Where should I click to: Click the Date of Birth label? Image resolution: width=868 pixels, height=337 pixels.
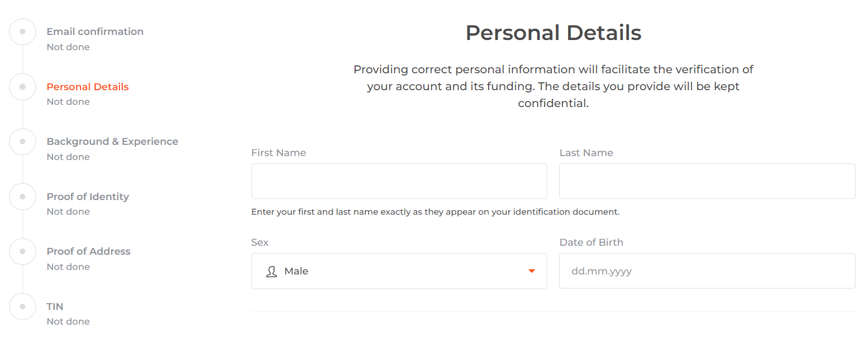click(591, 242)
